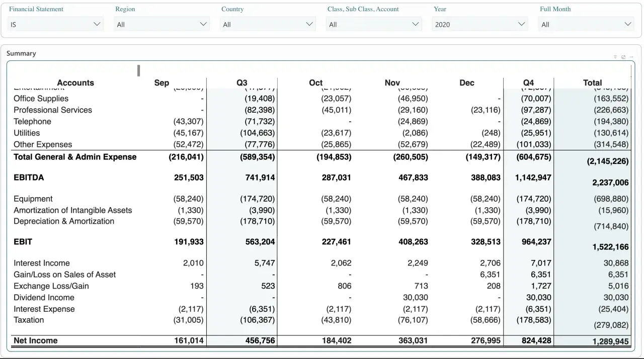Screen dimensions: 644x359
Task: Select the Dividend Income row label
Action: (44, 297)
